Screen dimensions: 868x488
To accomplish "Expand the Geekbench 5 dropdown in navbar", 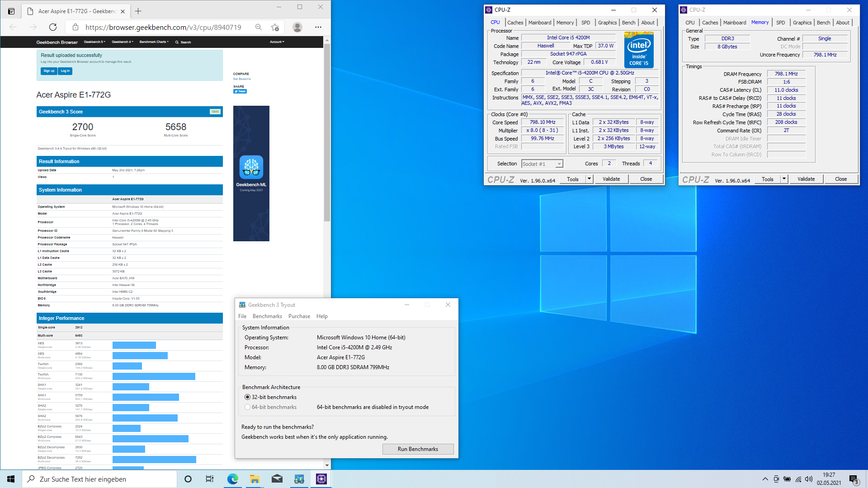I will point(94,42).
